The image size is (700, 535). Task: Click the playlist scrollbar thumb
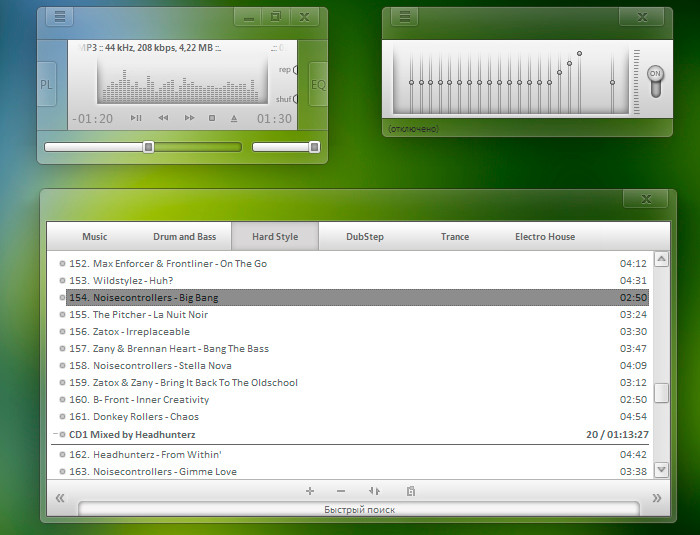(x=661, y=393)
